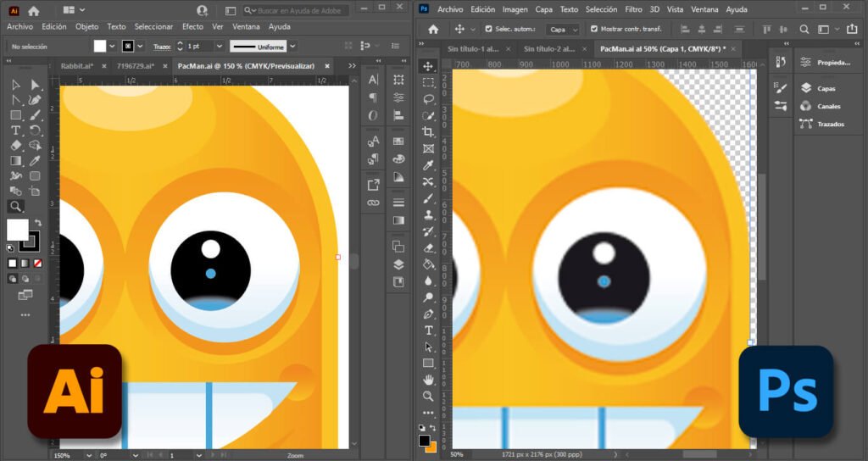Open Illustrator's Links panel icon
This screenshot has width=868, height=461.
[373, 203]
